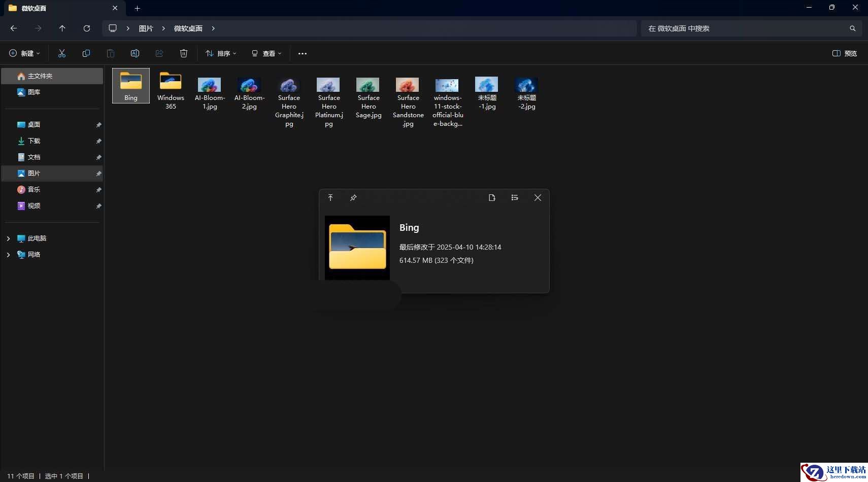Click the PC icon in the address bar

coord(113,28)
